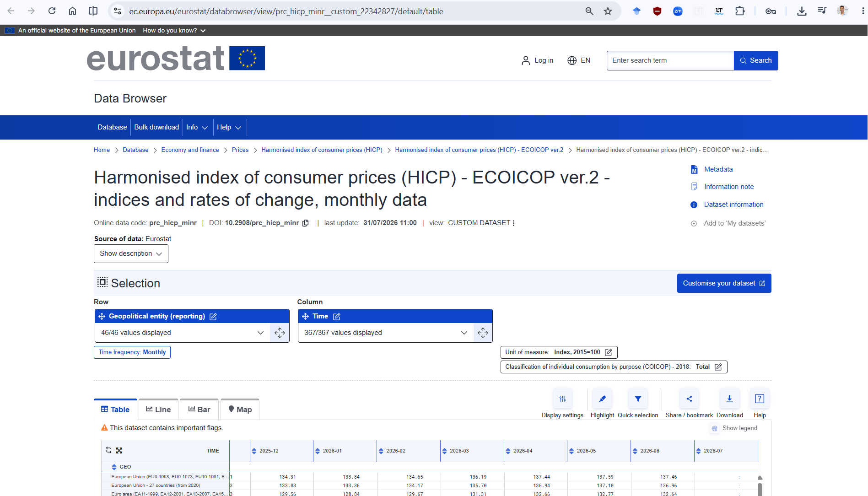The height and width of the screenshot is (496, 868).
Task: Sort by the 2025-12 column
Action: click(x=254, y=451)
